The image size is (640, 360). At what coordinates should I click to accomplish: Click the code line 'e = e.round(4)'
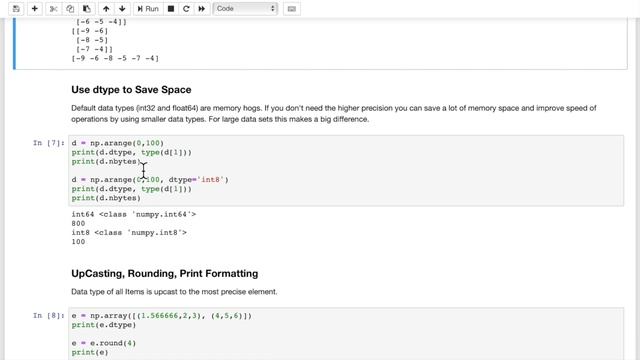click(104, 343)
